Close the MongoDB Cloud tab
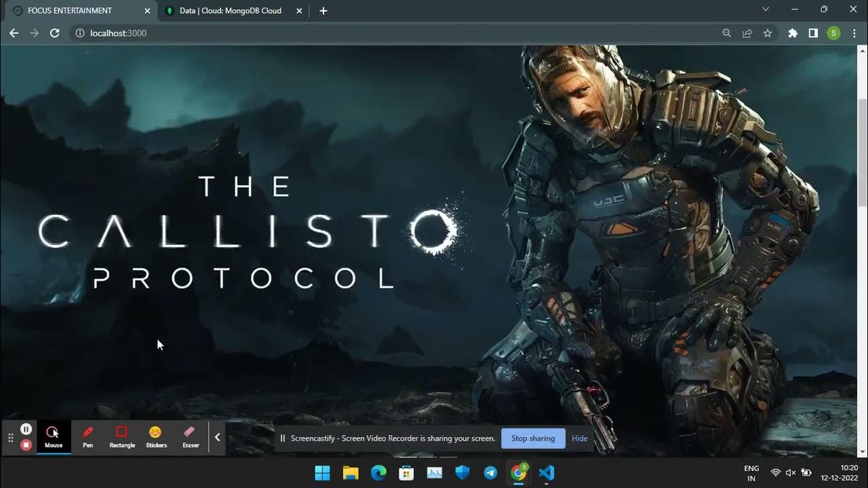 point(299,11)
